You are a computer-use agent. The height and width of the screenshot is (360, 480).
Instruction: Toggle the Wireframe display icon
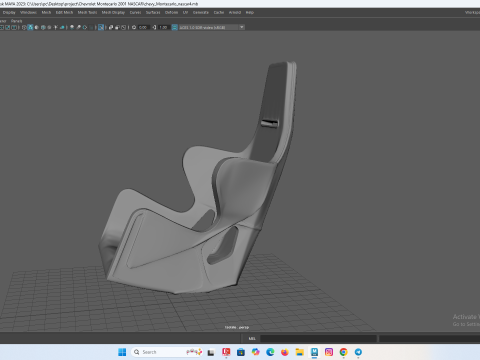24,27
